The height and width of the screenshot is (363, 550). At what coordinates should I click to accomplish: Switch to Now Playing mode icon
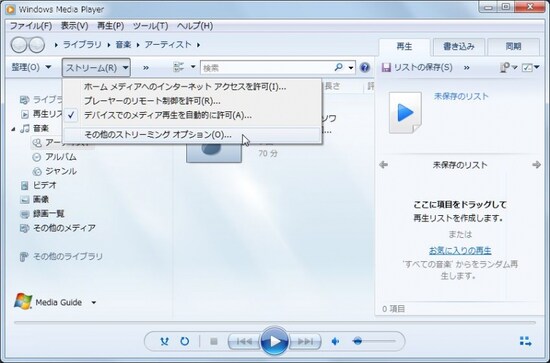click(525, 341)
